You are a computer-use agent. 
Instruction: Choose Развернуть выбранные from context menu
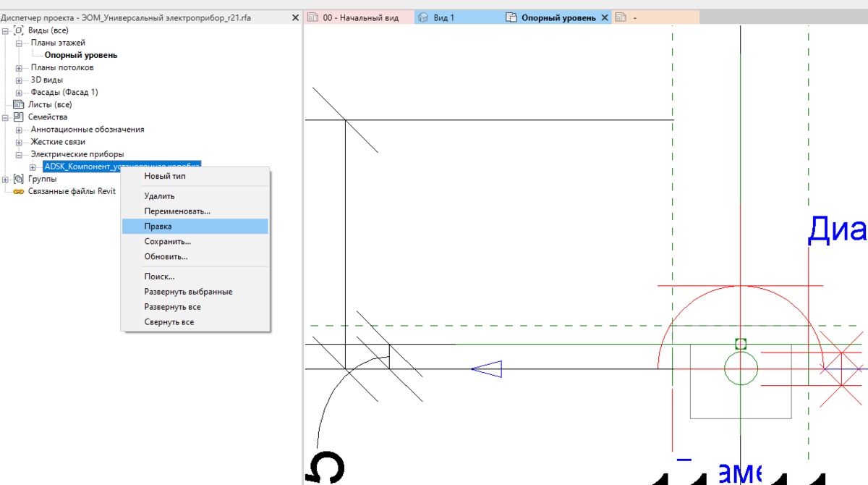195,292
